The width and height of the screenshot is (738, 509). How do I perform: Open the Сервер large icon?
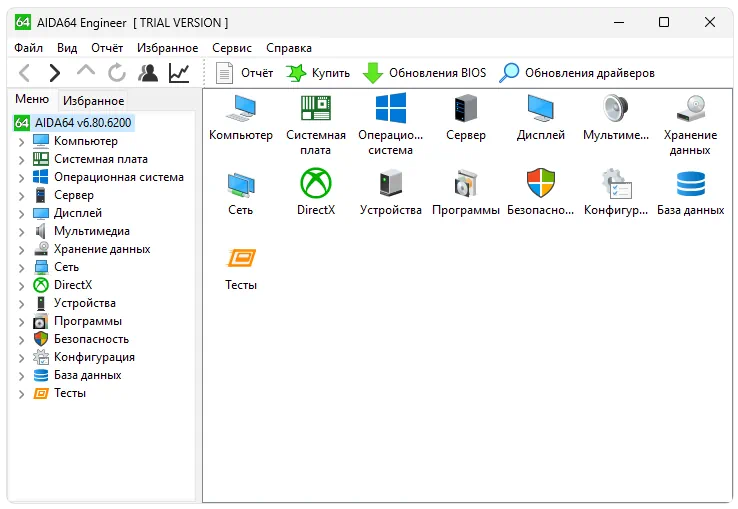465,108
